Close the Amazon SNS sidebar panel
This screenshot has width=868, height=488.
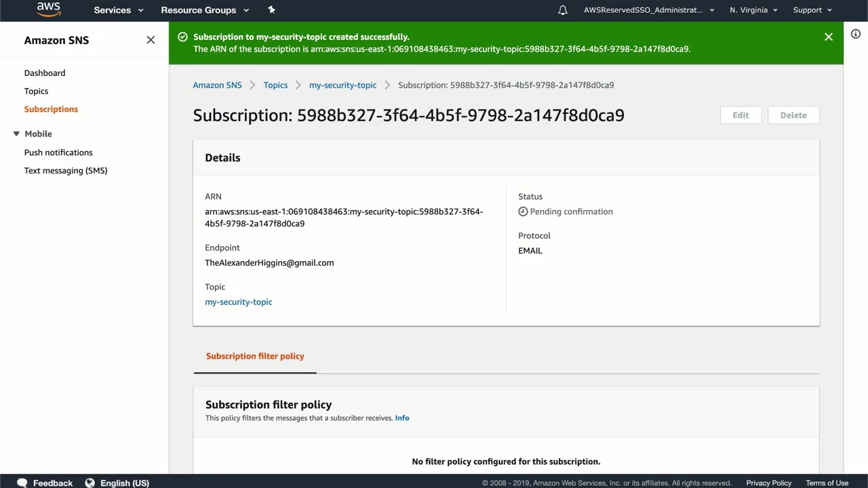click(x=151, y=40)
